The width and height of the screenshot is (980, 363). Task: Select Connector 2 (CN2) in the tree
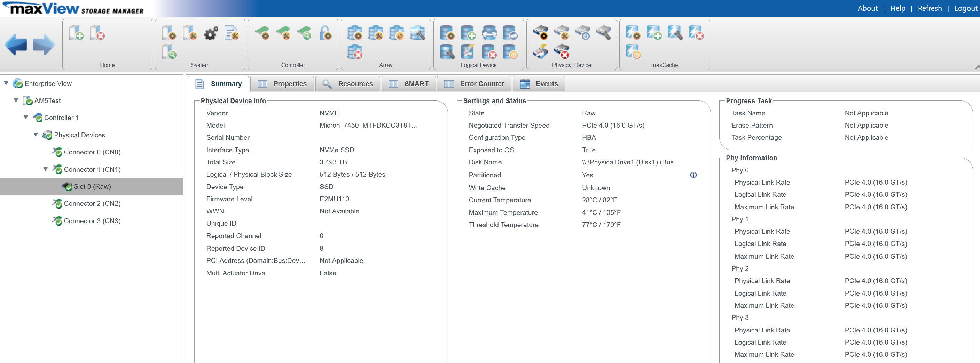coord(92,204)
